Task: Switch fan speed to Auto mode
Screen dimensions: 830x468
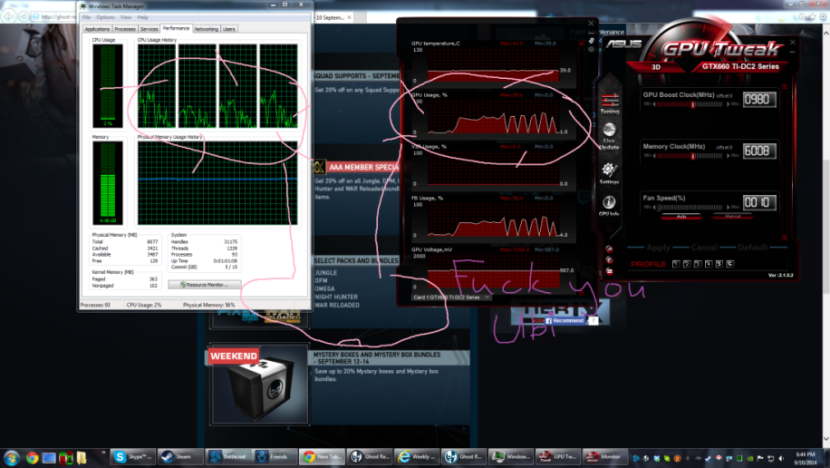Action: [681, 216]
